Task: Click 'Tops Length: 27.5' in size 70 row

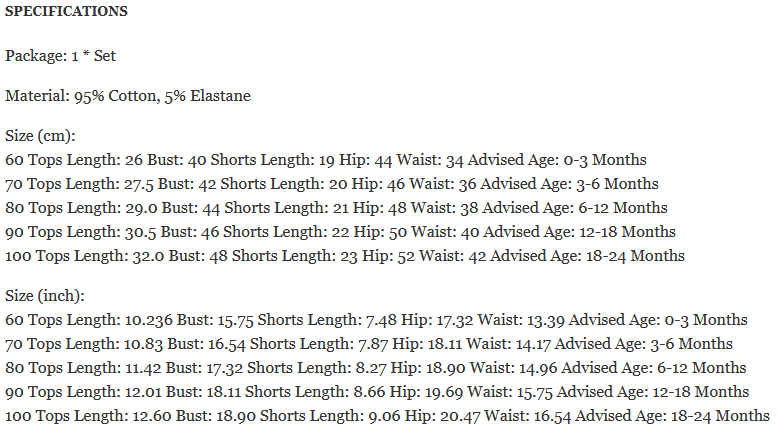Action: tap(80, 184)
